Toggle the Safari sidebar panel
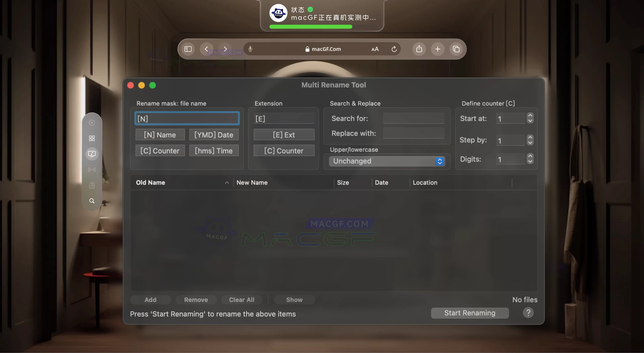This screenshot has height=353, width=644. 188,49
